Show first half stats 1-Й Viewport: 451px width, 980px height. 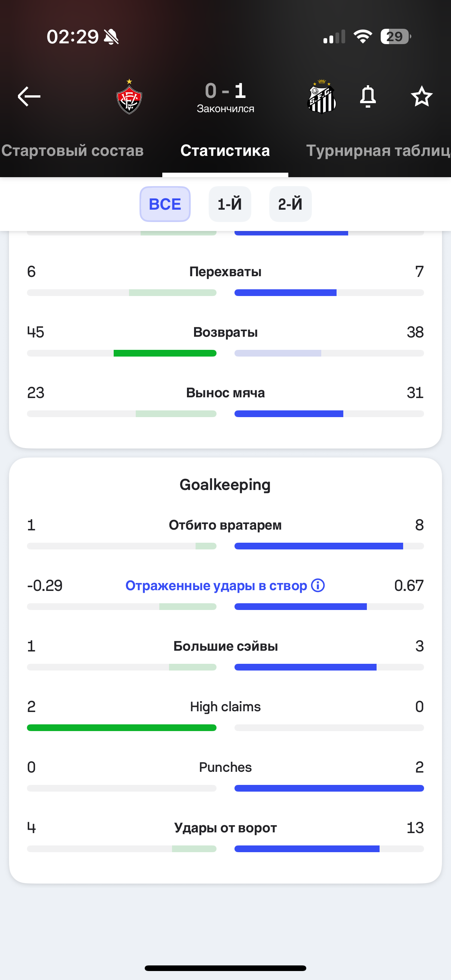click(x=230, y=204)
